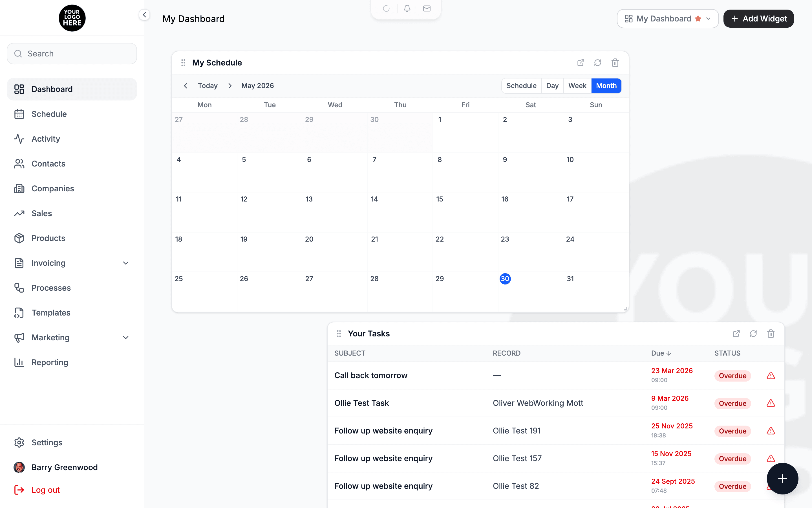Open Contacts in the sidebar
Screen dimensions: 812x508
coord(72,164)
